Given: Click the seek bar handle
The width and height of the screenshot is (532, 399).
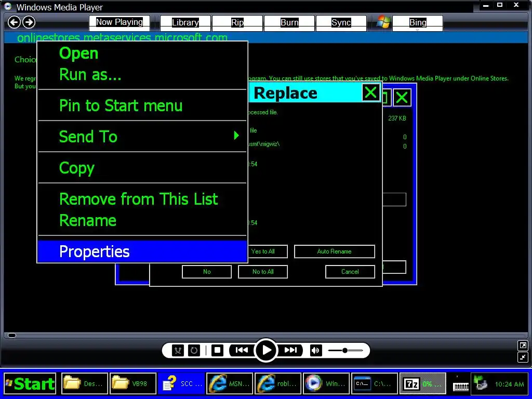Looking at the screenshot, I should pyautogui.click(x=12, y=335).
